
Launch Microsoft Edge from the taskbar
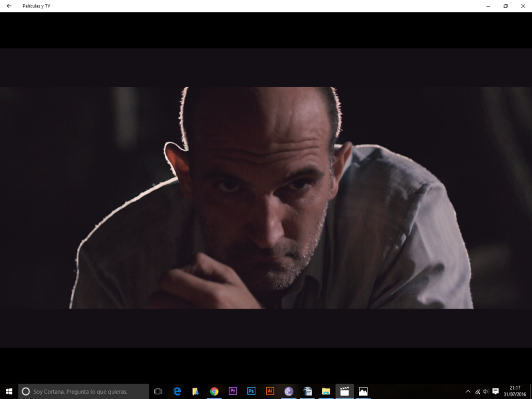coord(177,391)
